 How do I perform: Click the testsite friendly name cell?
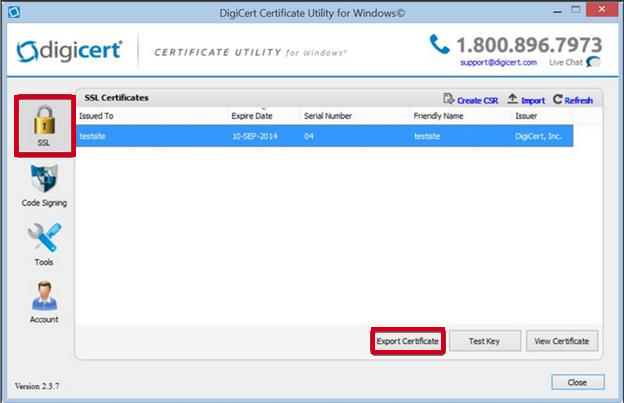point(427,136)
